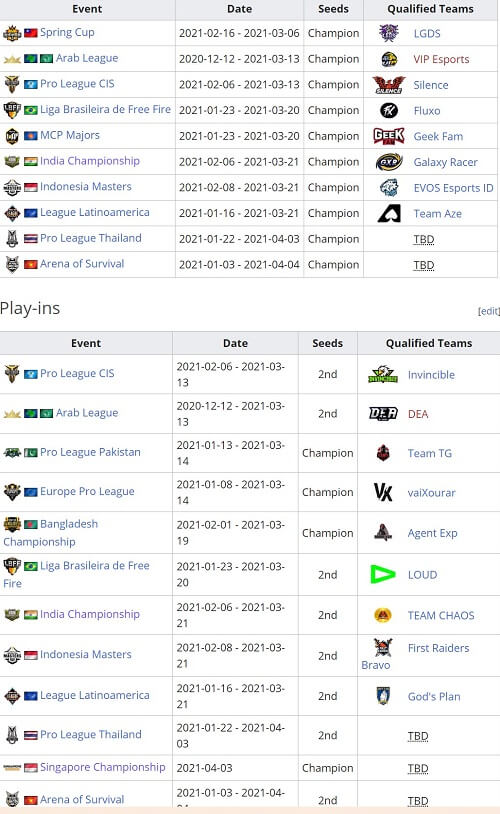The width and height of the screenshot is (500, 814).
Task: Open the TEAM CHAOS team page
Action: [x=441, y=615]
